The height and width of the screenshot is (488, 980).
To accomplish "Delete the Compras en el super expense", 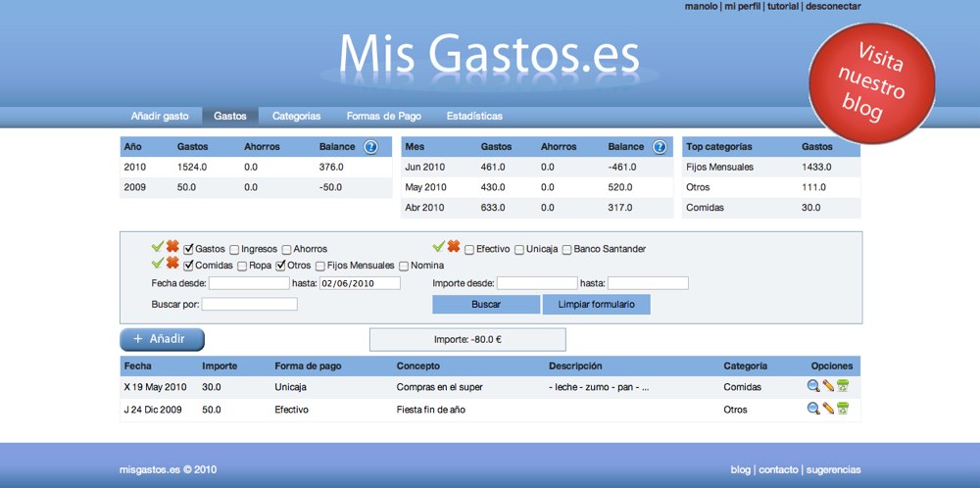I will pyautogui.click(x=842, y=386).
